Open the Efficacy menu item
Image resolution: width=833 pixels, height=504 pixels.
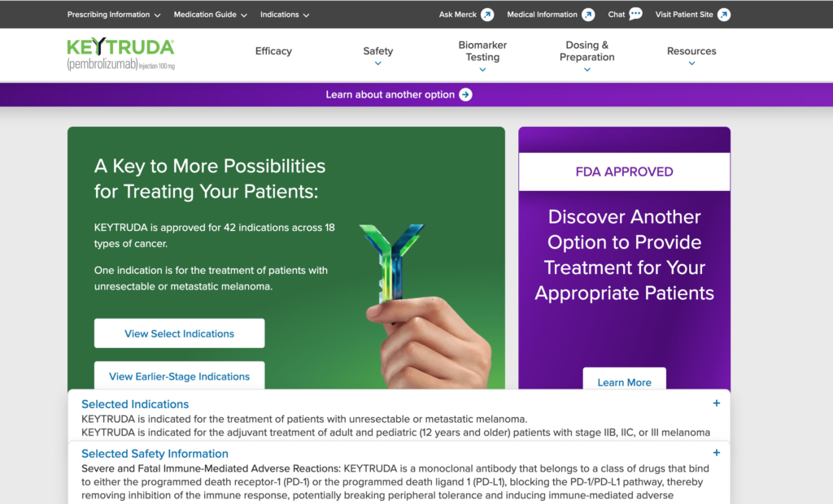point(273,51)
